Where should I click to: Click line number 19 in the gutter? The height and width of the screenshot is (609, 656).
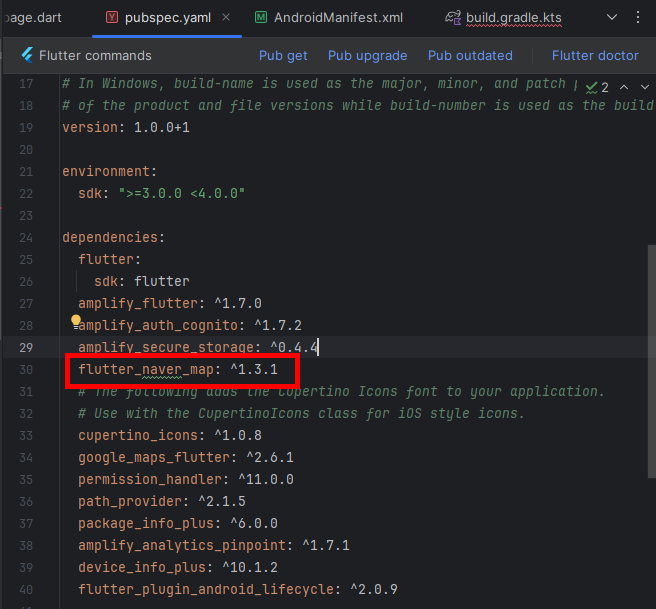point(26,128)
